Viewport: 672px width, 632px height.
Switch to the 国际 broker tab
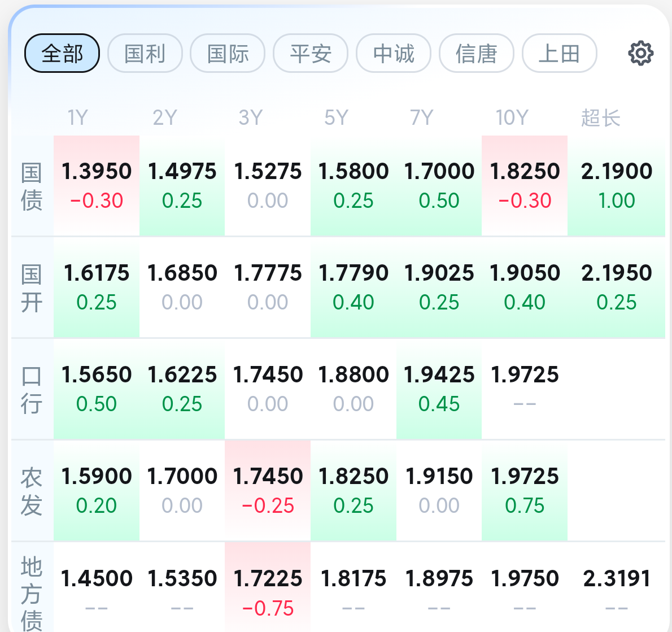click(228, 54)
